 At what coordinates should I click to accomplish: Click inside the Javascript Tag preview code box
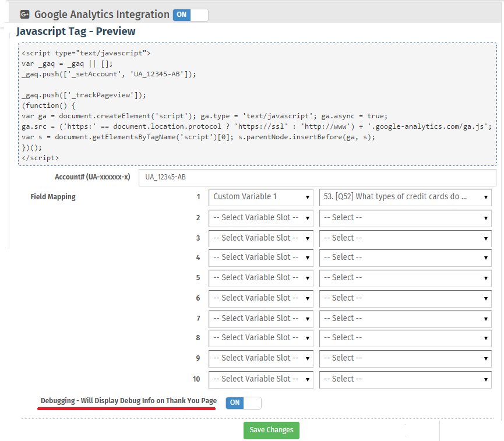tap(258, 104)
